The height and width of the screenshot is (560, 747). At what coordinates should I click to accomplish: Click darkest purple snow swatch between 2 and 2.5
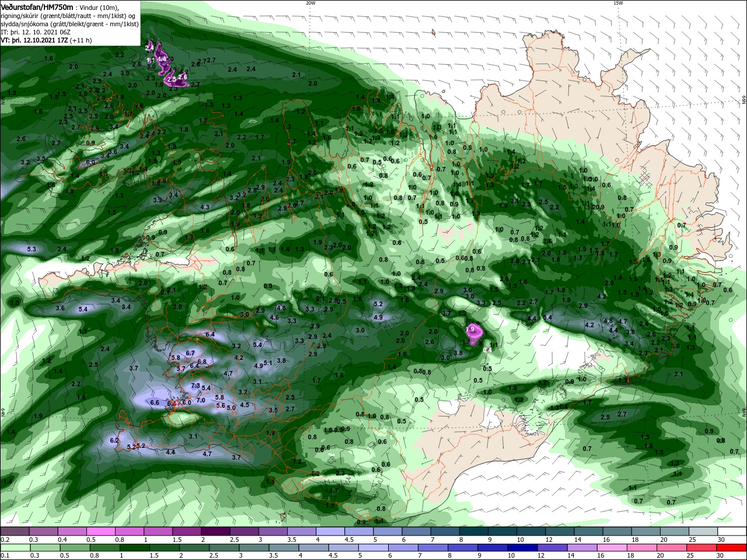215,531
